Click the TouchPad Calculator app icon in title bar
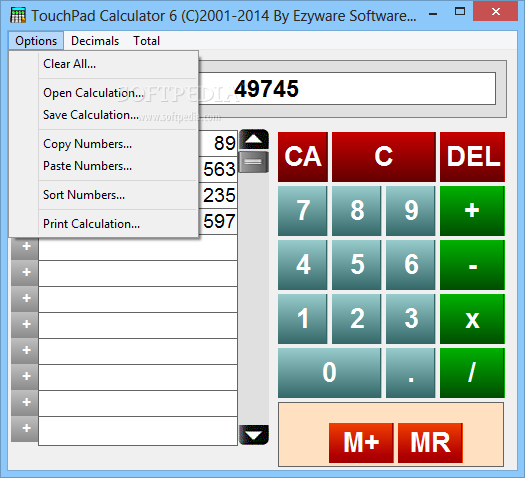Viewport: 525px width, 478px height. coord(18,15)
